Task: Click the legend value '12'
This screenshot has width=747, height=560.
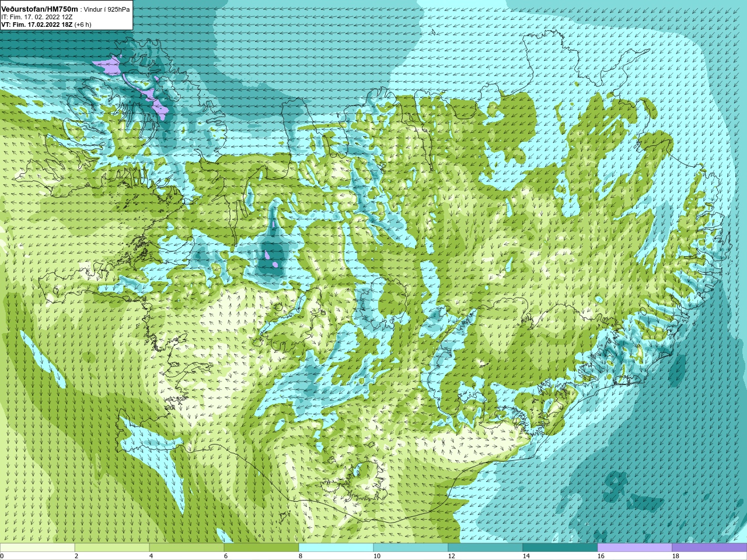Action: click(451, 556)
